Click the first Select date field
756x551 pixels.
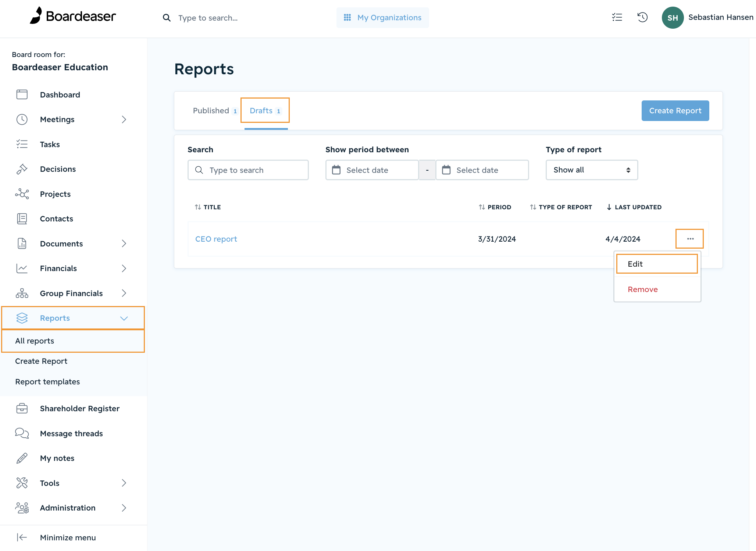pyautogui.click(x=372, y=170)
